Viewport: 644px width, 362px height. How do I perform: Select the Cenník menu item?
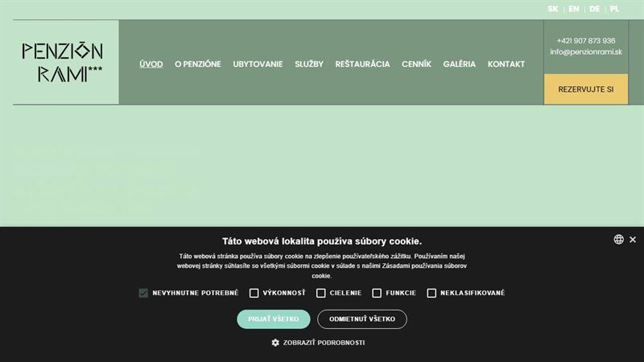[416, 64]
